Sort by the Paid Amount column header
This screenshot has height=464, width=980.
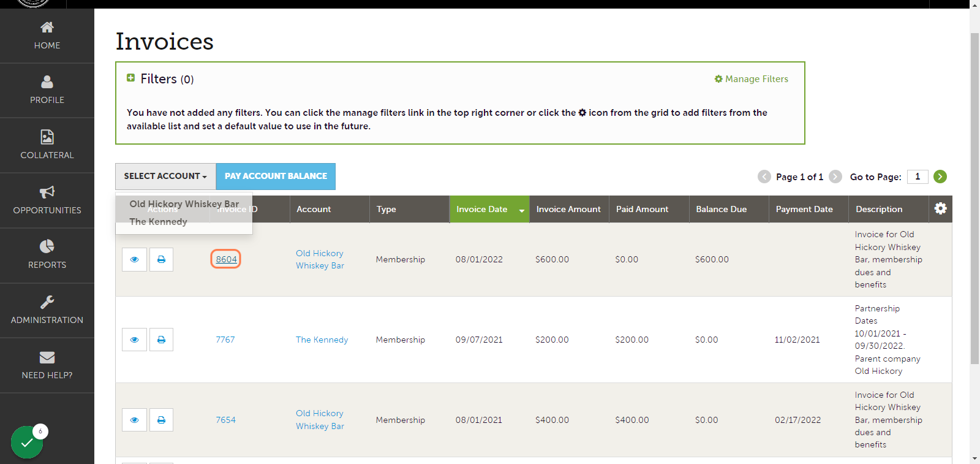(x=649, y=209)
